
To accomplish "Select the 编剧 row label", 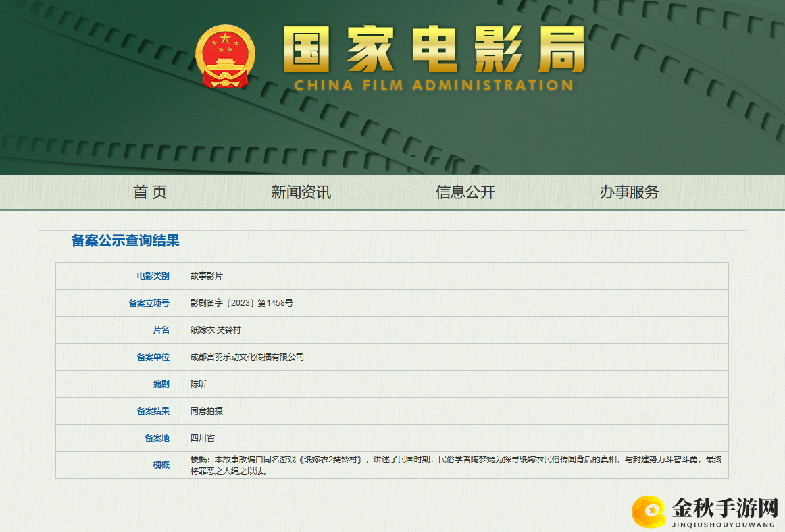I will tap(161, 384).
